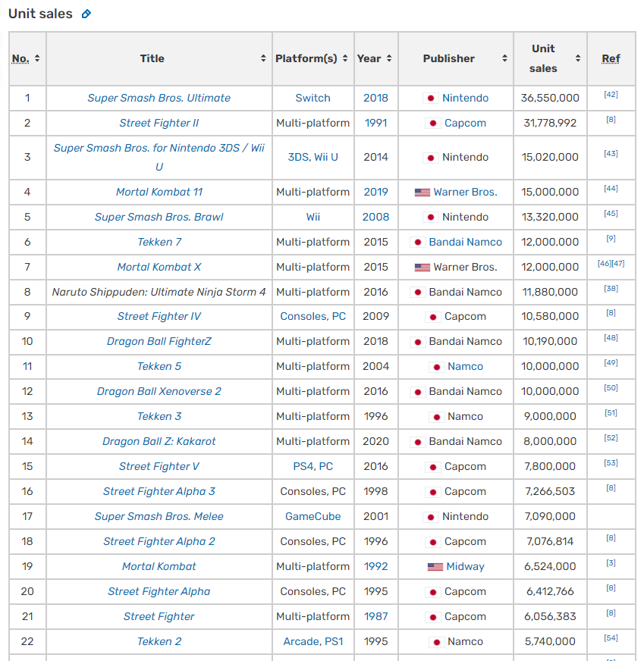The width and height of the screenshot is (644, 661).
Task: Click Japan flag in Street Fighter II row
Action: (x=432, y=123)
